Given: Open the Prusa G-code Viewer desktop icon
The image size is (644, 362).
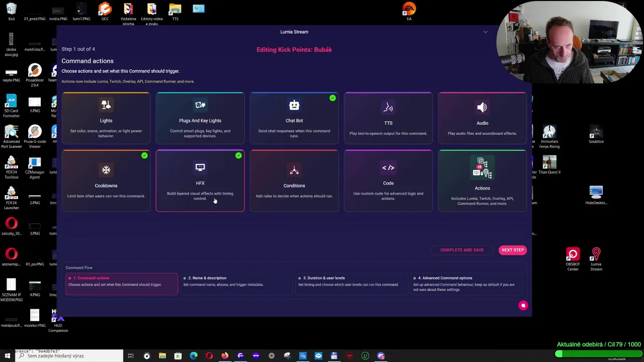Looking at the screenshot, I should point(35,137).
